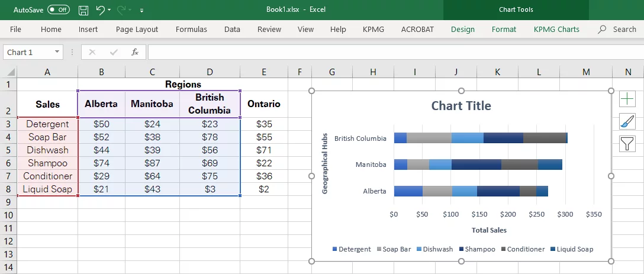Select the Chart Title text
The height and width of the screenshot is (274, 644).
[461, 105]
